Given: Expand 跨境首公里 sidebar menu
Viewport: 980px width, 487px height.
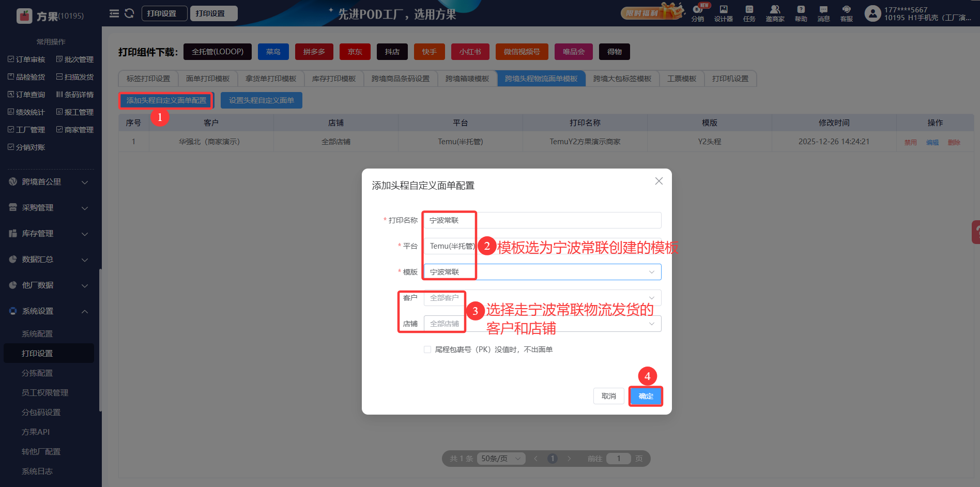Looking at the screenshot, I should coord(49,182).
